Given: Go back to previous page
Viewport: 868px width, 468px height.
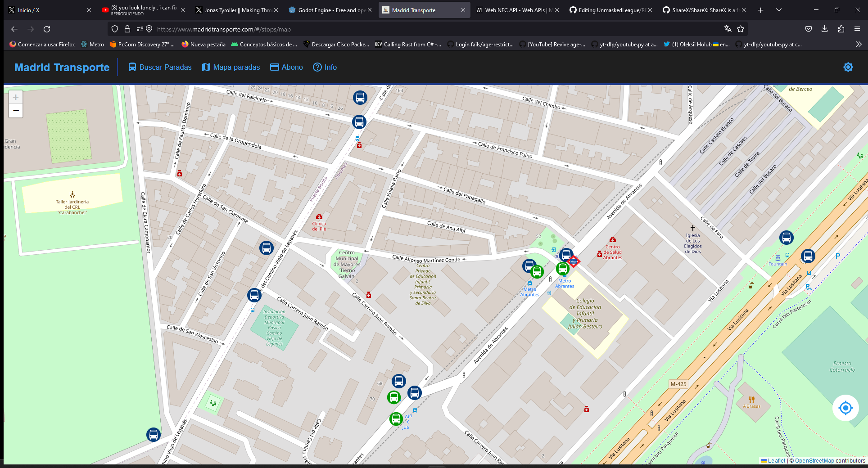Looking at the screenshot, I should 14,29.
